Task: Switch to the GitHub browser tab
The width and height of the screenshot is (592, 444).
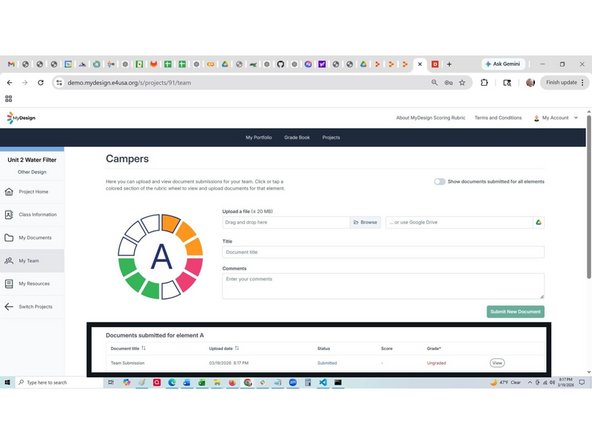Action: coord(281,64)
